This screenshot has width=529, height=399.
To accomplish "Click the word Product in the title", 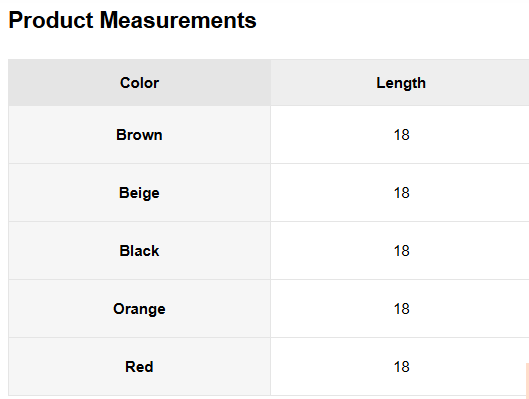I will click(51, 20).
